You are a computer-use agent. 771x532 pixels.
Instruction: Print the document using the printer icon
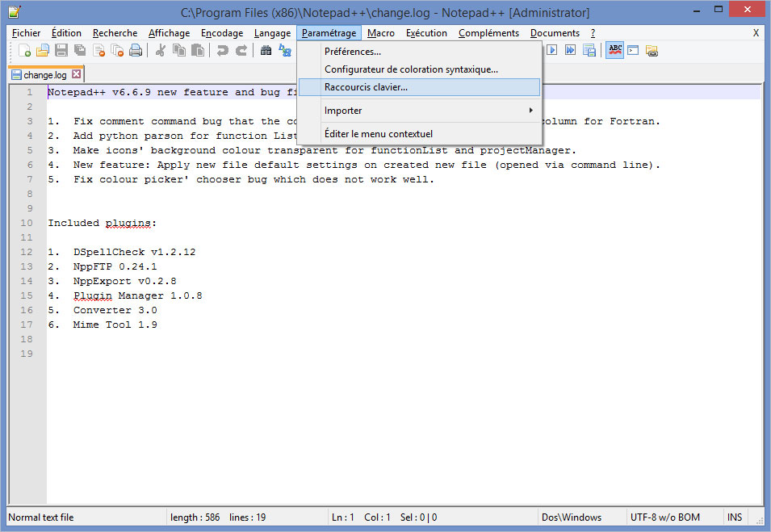click(136, 51)
